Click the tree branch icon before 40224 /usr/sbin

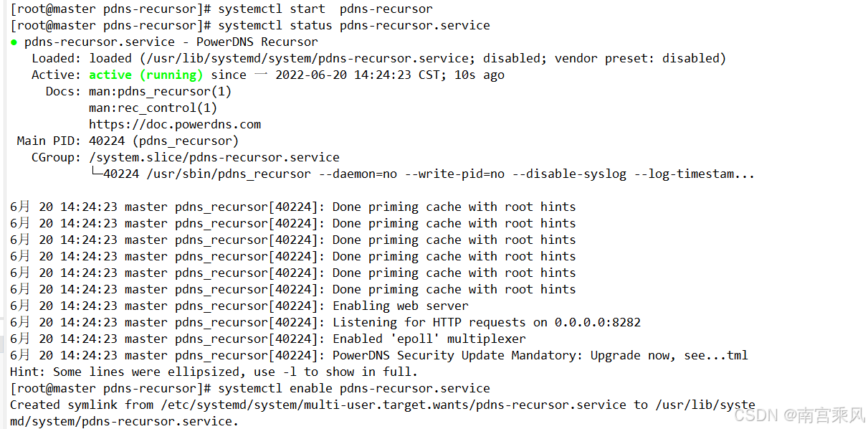96,174
